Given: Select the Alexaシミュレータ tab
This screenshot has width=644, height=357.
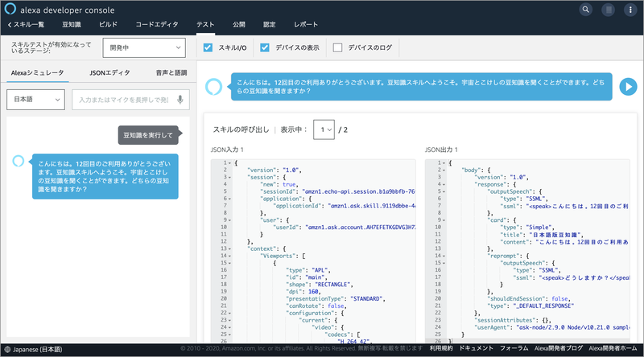Looking at the screenshot, I should 37,72.
